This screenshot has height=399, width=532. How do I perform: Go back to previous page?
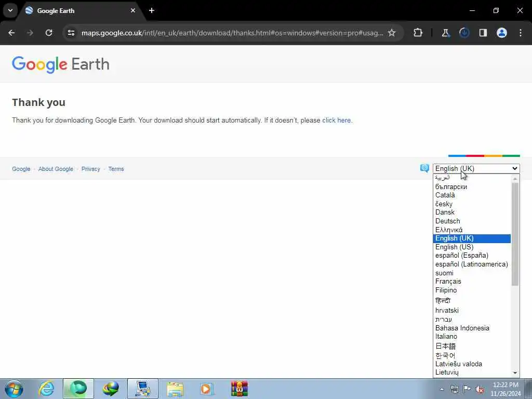tap(11, 33)
